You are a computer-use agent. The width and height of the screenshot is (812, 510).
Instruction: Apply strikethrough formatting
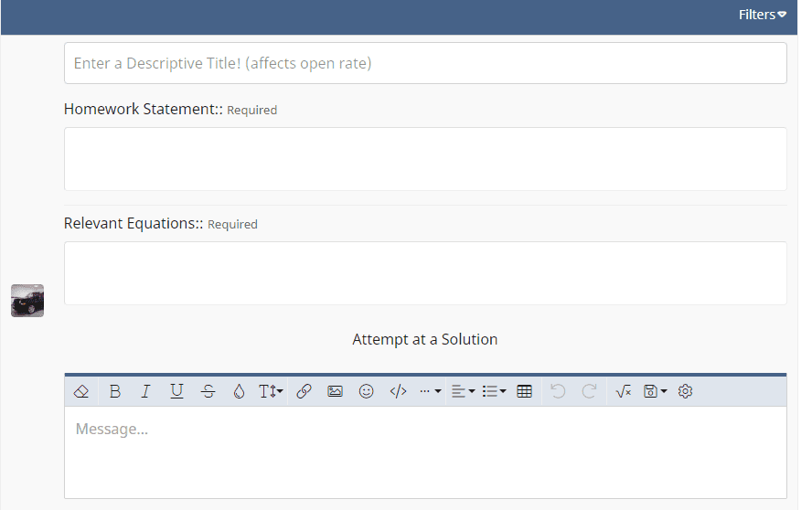tap(208, 391)
